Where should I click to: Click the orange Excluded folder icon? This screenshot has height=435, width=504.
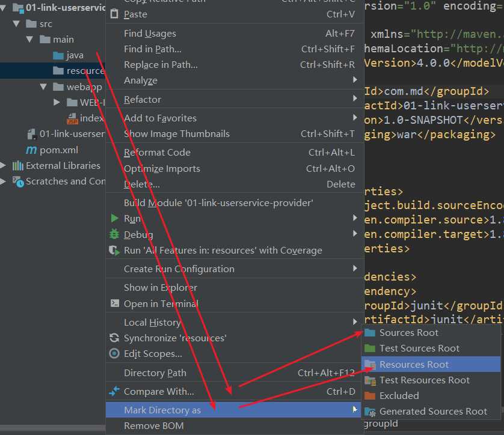coord(370,395)
